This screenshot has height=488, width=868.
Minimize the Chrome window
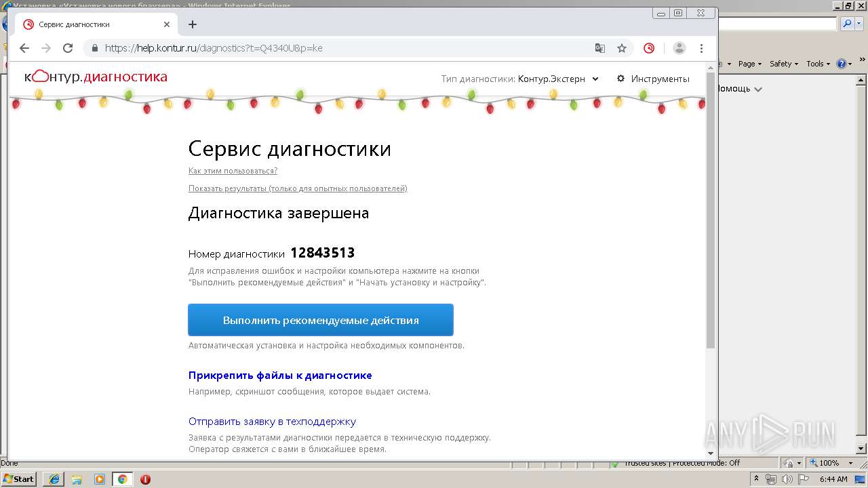pos(660,13)
